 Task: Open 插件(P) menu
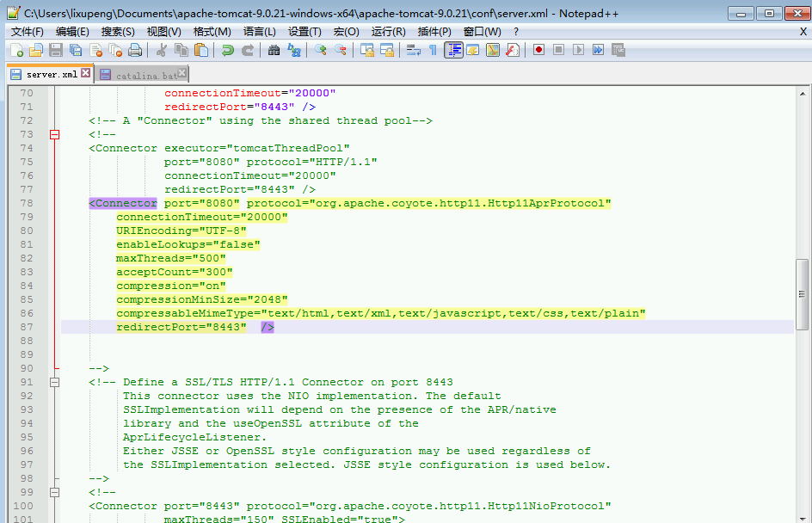pyautogui.click(x=434, y=32)
